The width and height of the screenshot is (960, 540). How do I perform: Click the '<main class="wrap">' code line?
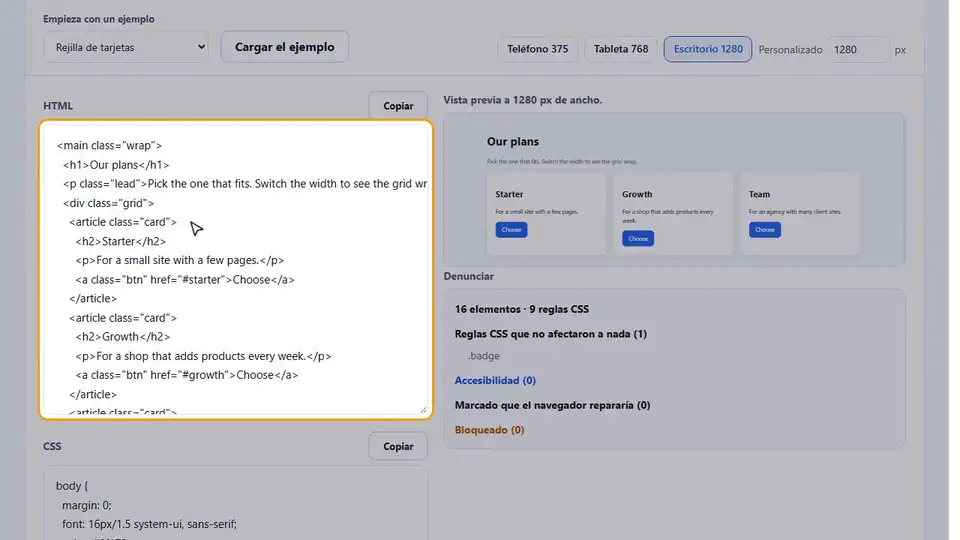110,145
